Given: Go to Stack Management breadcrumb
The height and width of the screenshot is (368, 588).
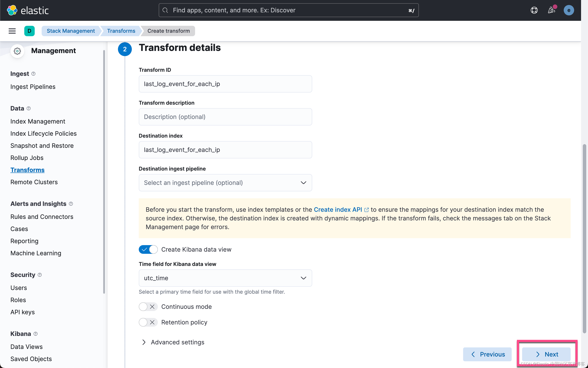Looking at the screenshot, I should [71, 31].
